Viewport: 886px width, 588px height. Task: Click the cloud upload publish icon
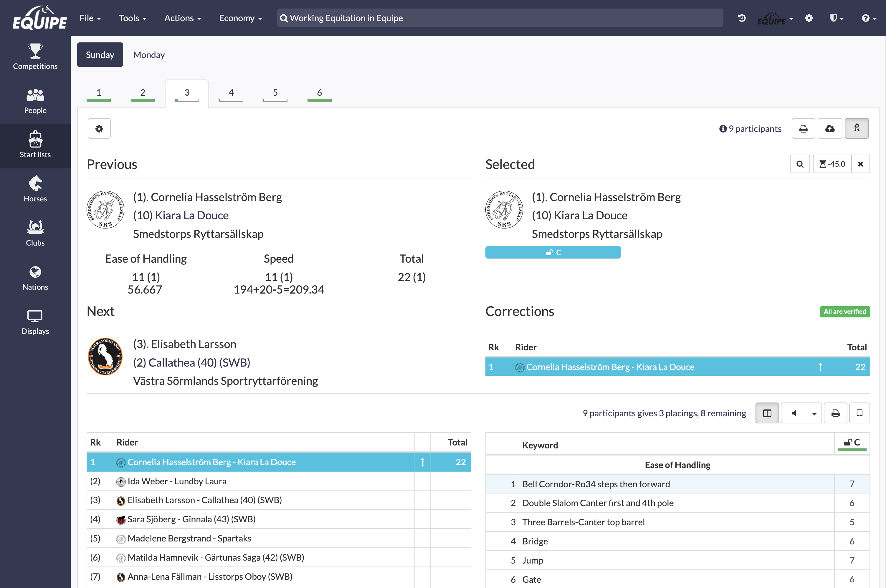pos(830,129)
